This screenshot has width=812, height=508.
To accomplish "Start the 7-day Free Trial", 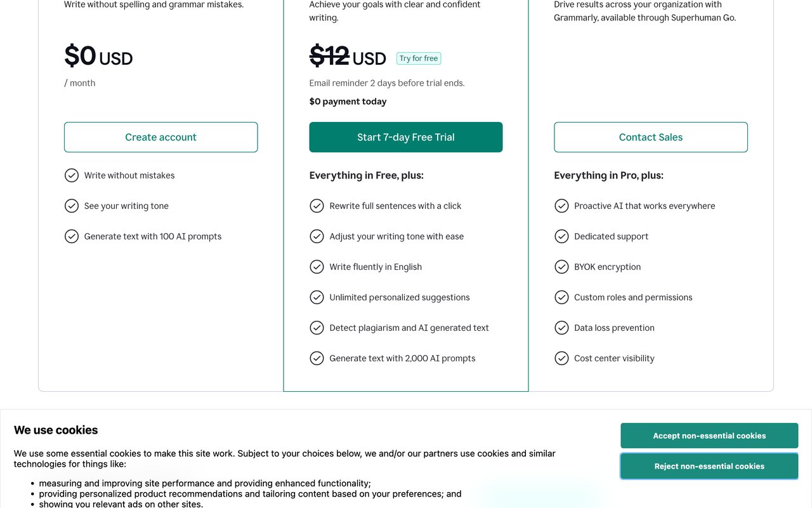I will pos(406,137).
